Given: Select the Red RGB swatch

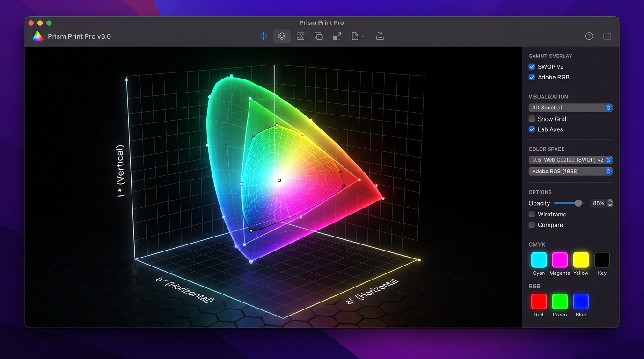Looking at the screenshot, I should [539, 302].
